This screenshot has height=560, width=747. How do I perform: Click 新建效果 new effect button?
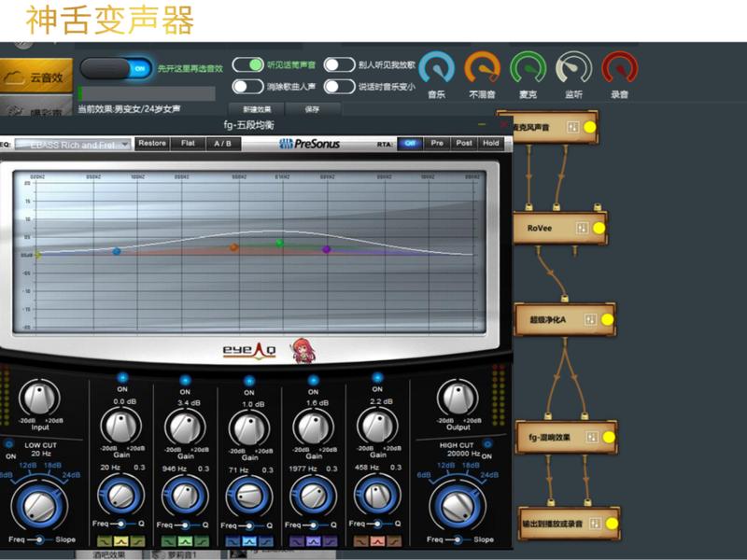257,109
